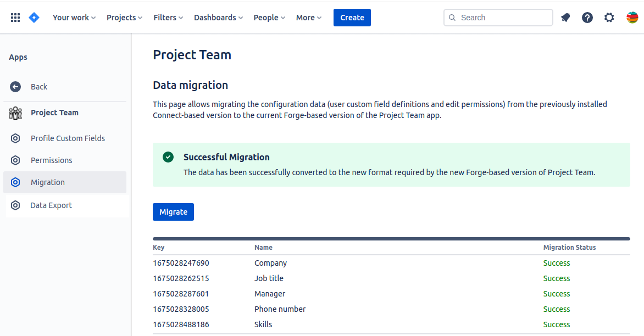The width and height of the screenshot is (644, 336).
Task: Click the Jira logo icon
Action: (x=34, y=18)
